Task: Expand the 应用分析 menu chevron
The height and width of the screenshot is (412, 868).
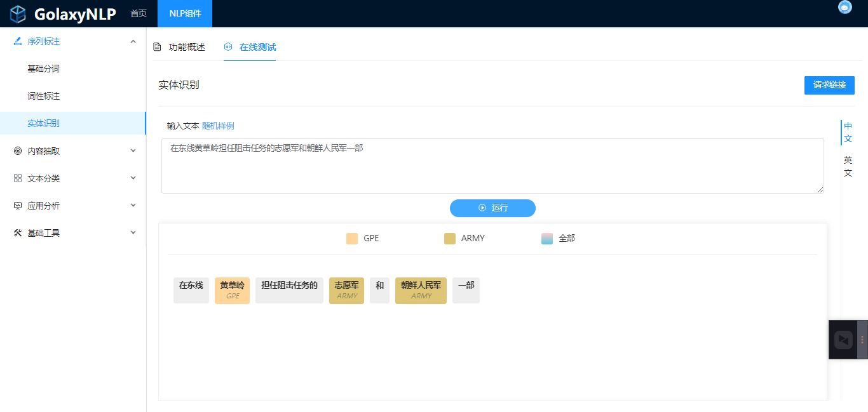Action: pyautogui.click(x=133, y=206)
